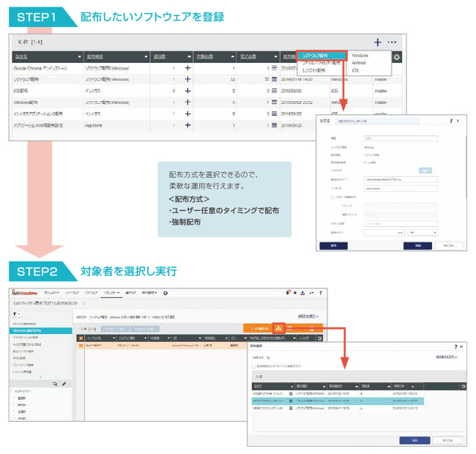Toggle the checkbox in the settings dialog form
Screen dimensions: 476x454
point(333,196)
